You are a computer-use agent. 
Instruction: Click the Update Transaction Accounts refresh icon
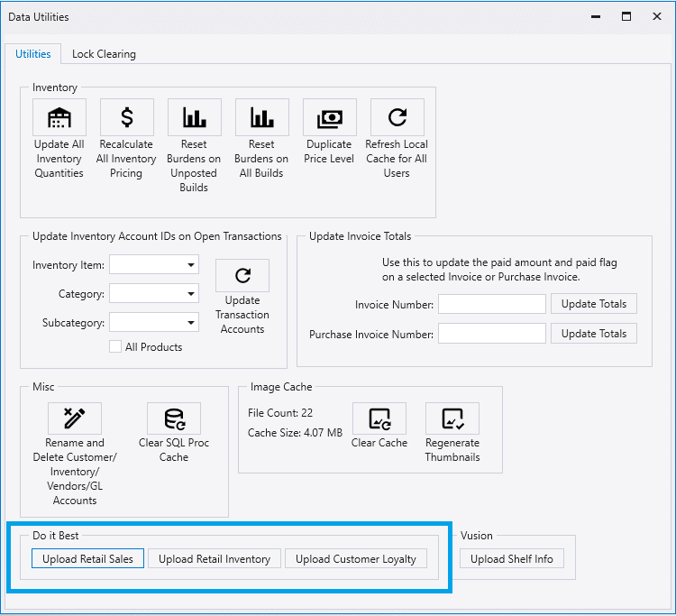[242, 276]
